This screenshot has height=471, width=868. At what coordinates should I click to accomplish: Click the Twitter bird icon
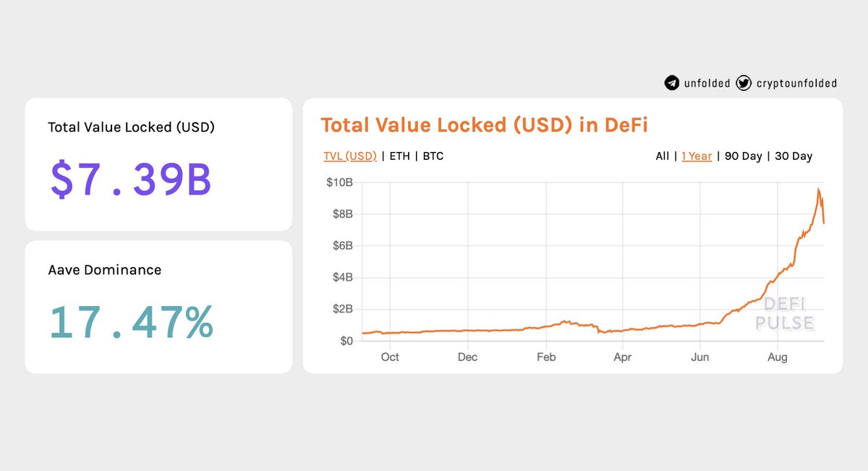[x=744, y=83]
